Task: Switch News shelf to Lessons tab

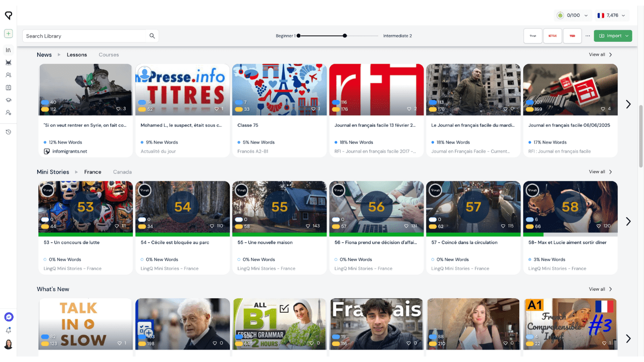Action: [x=77, y=55]
